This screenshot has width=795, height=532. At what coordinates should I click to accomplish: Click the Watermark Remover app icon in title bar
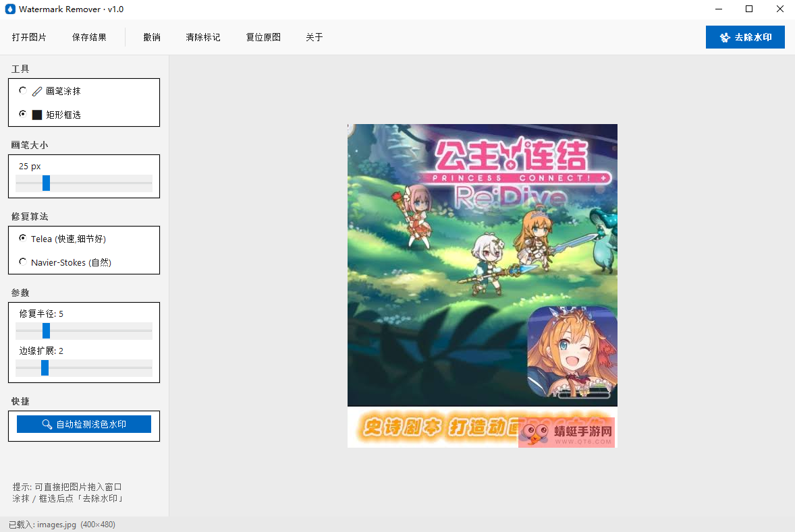pos(10,9)
